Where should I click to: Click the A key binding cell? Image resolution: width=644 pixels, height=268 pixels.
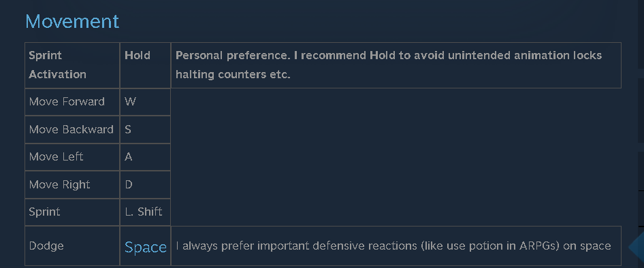pyautogui.click(x=146, y=156)
